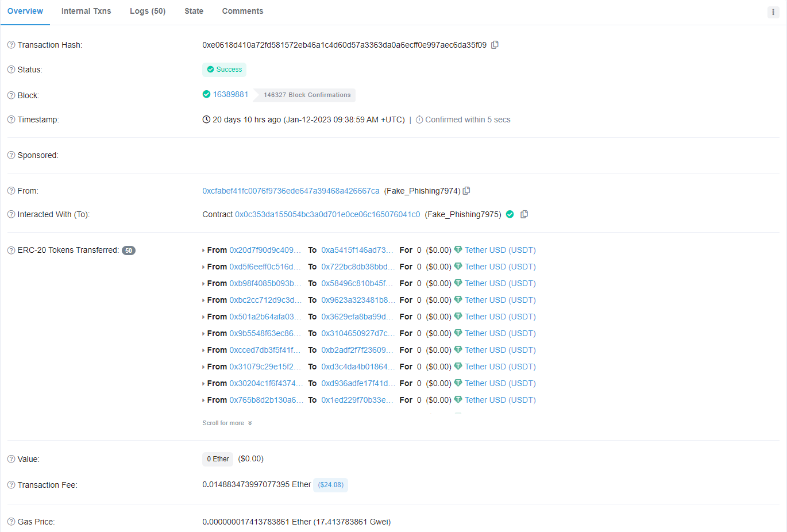Click Tether icon in 0xbc2cc712d9c3d transfer row
This screenshot has width=787, height=532.
click(458, 299)
